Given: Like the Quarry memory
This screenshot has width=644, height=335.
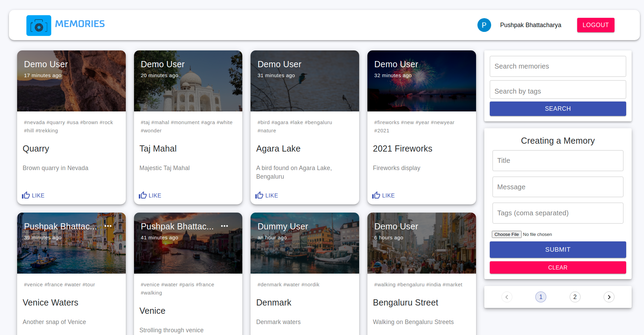Looking at the screenshot, I should (x=33, y=195).
